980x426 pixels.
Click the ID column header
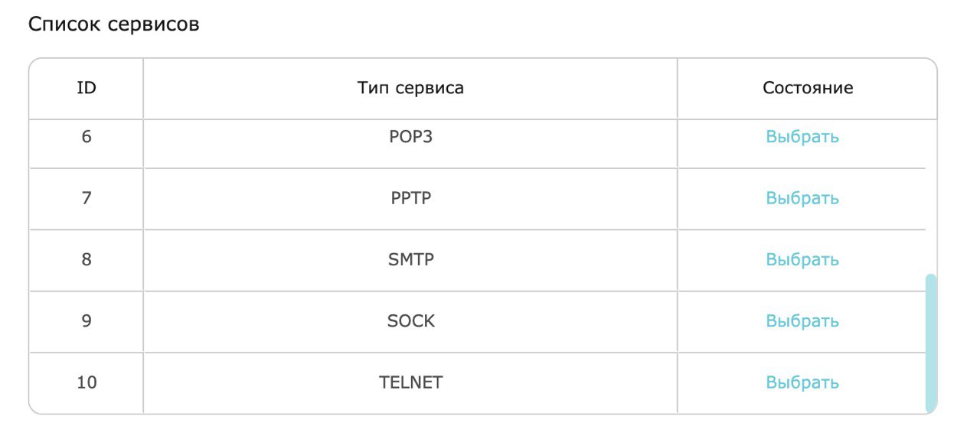[87, 88]
